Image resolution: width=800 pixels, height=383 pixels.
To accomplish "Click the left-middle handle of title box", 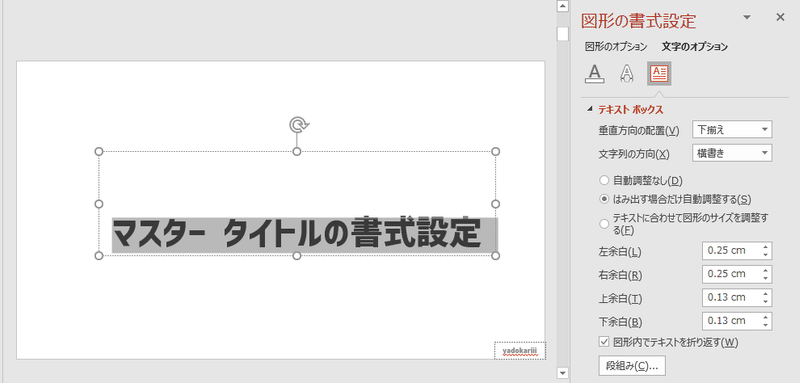I will point(99,203).
